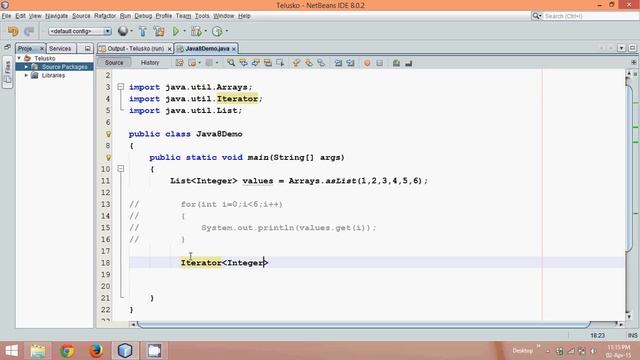
Task: Close the Output - Telusko (run) tab
Action: pyautogui.click(x=170, y=49)
